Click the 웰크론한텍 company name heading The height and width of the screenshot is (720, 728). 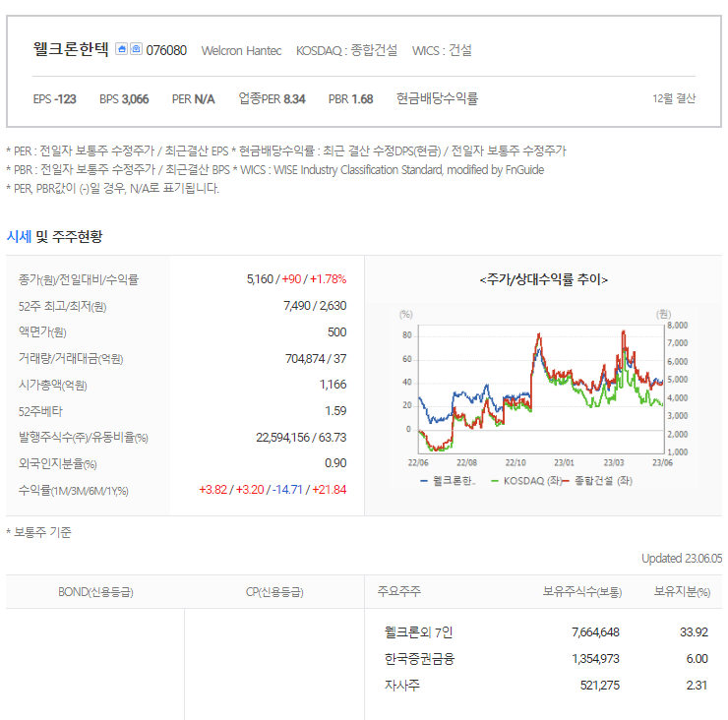click(71, 49)
